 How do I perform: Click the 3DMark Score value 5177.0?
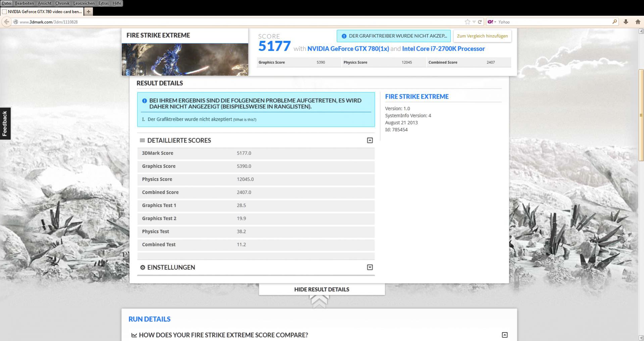point(244,153)
